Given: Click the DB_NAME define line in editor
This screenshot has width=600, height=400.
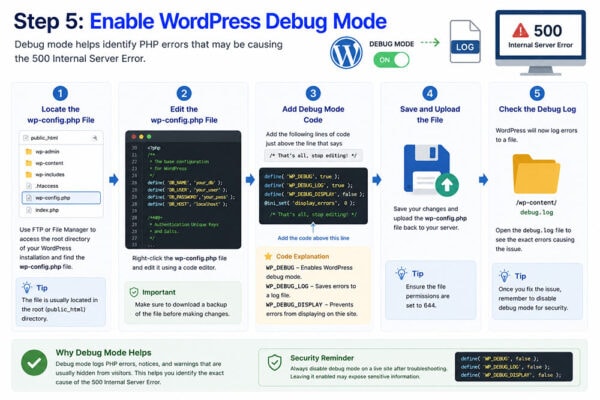Looking at the screenshot, I should click(x=185, y=183).
